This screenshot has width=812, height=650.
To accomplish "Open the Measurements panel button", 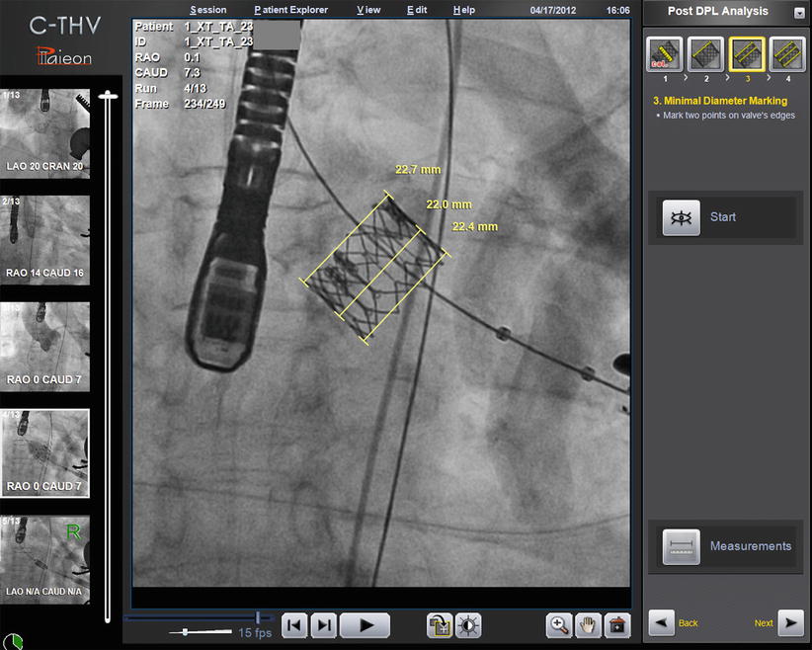I will click(x=727, y=546).
